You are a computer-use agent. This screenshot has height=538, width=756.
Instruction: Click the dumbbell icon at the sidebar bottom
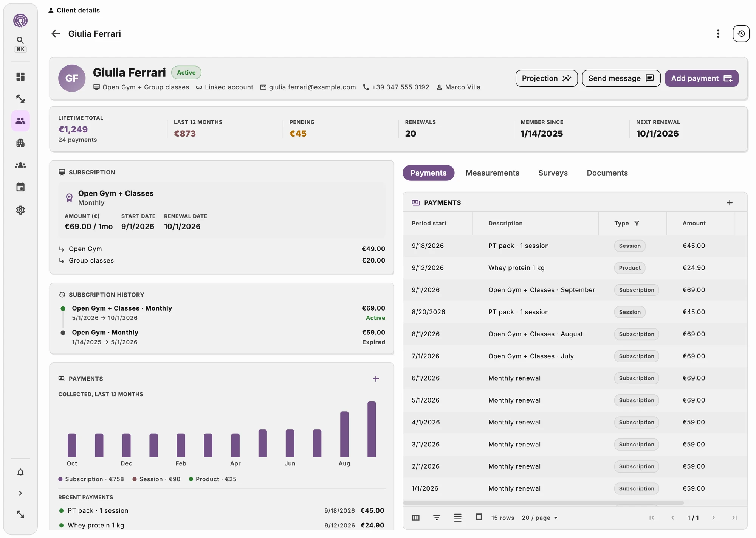click(x=20, y=515)
